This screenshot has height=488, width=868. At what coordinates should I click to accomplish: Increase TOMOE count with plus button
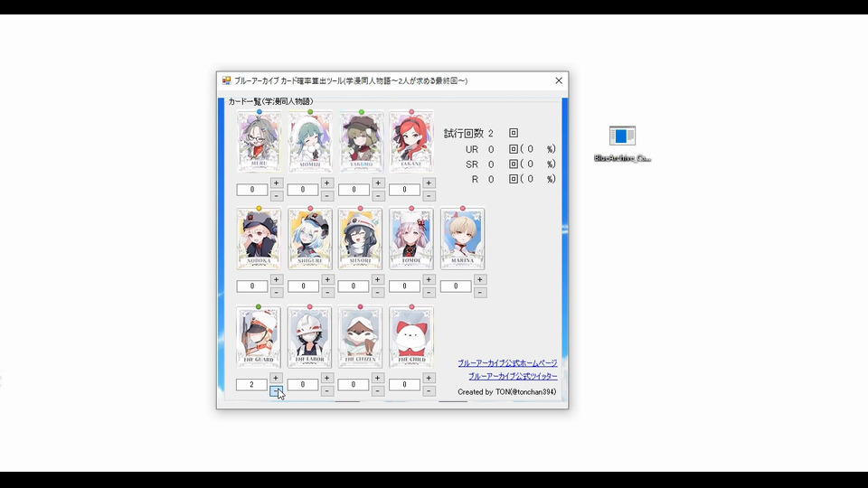[x=429, y=280]
